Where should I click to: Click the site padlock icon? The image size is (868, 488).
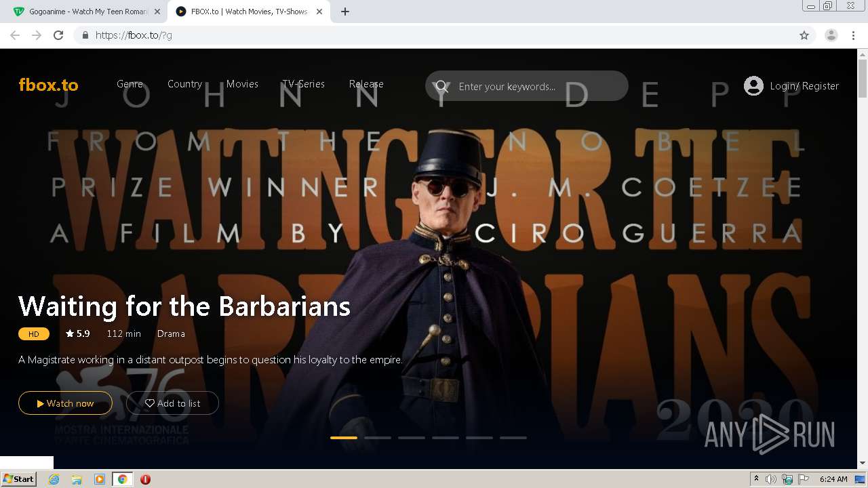click(x=85, y=35)
